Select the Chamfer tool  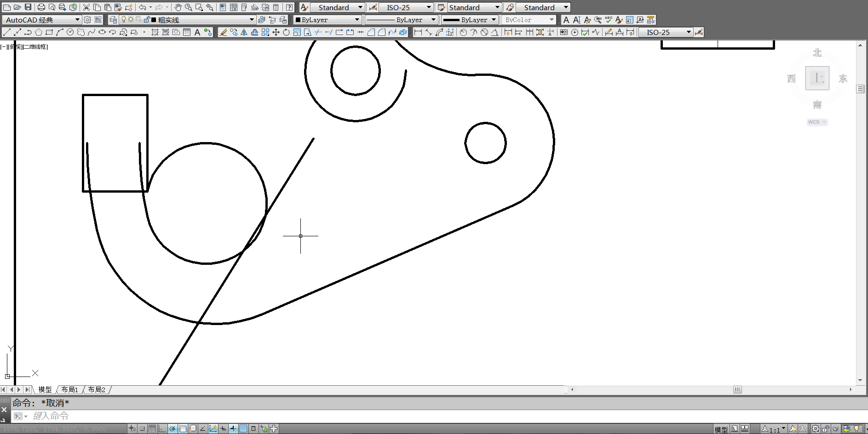371,32
